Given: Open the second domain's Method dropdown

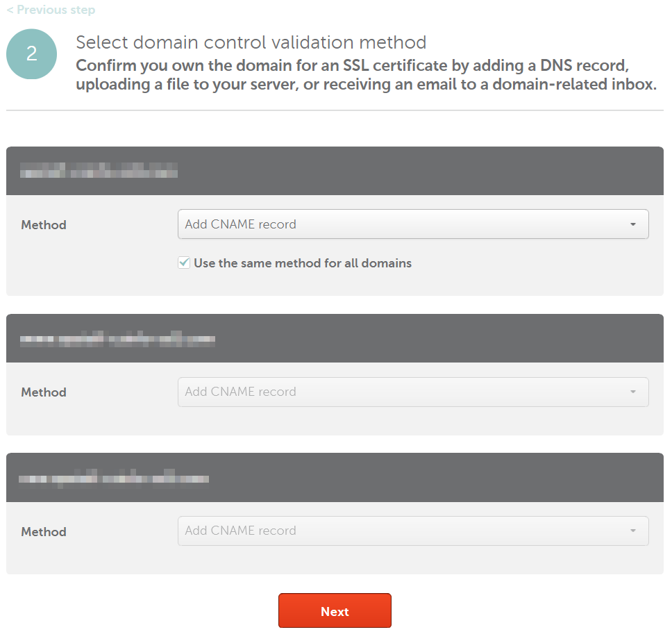Looking at the screenshot, I should click(x=413, y=392).
